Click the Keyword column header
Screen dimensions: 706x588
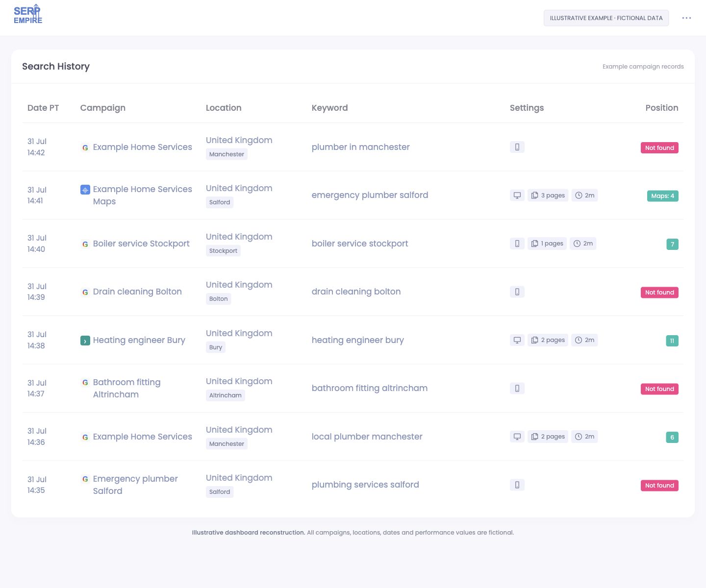tap(329, 108)
